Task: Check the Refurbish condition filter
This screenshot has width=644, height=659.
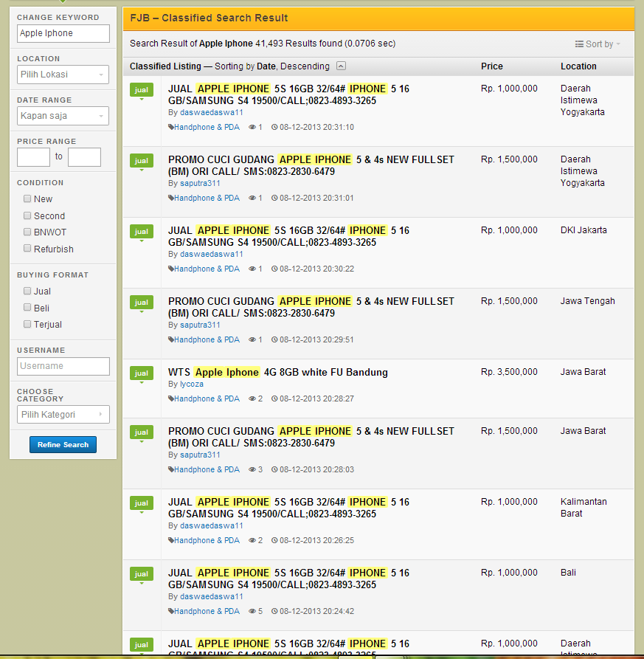Action: [x=27, y=249]
